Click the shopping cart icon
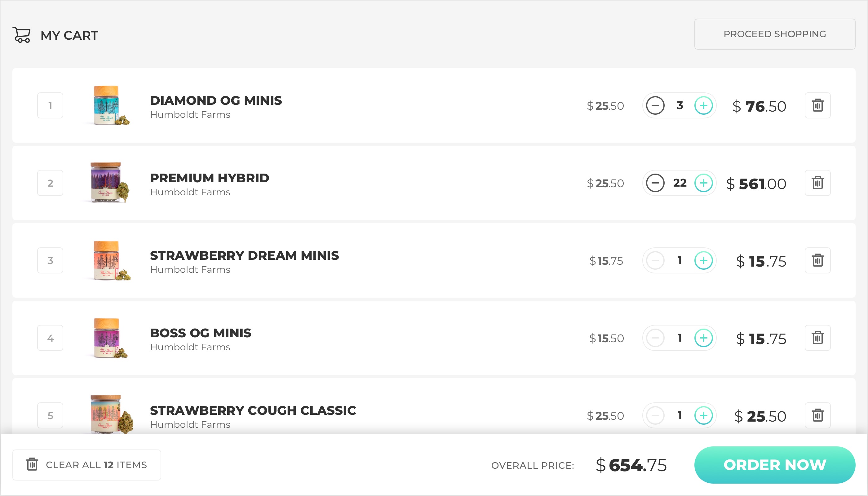868x496 pixels. pyautogui.click(x=22, y=35)
